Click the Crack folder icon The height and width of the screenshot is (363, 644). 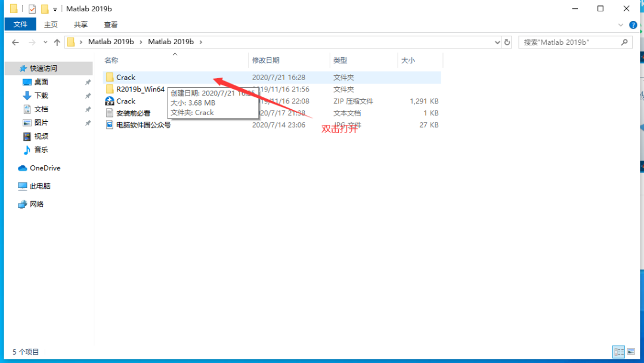tap(110, 77)
